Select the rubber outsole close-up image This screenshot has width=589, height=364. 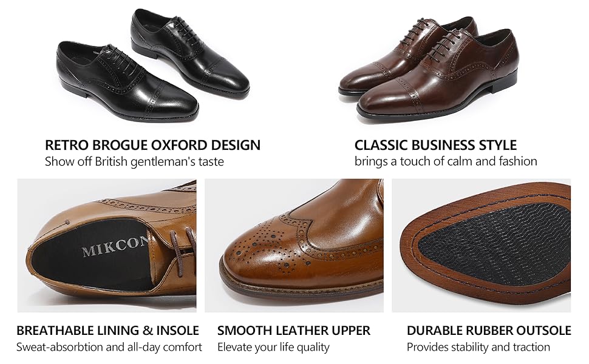(481, 246)
